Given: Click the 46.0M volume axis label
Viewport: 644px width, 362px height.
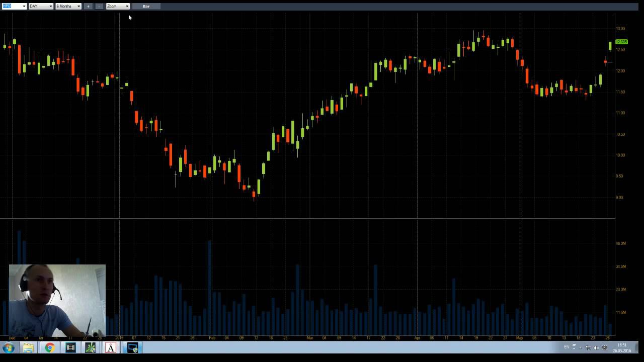Looking at the screenshot, I should [x=621, y=243].
